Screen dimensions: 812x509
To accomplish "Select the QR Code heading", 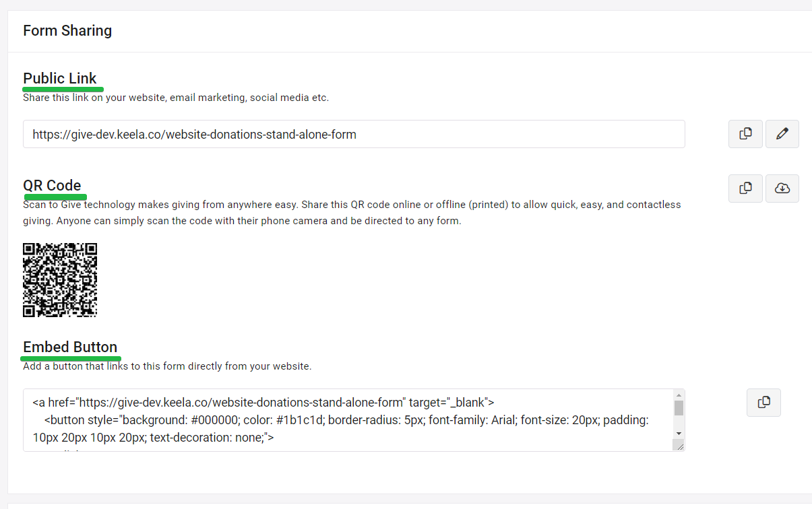I will (52, 186).
